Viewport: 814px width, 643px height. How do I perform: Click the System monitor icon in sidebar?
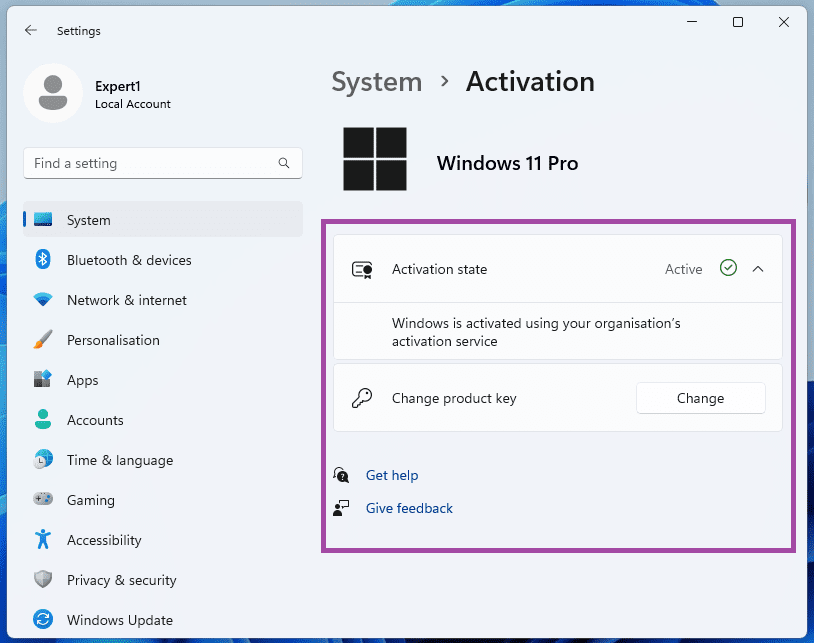(43, 220)
